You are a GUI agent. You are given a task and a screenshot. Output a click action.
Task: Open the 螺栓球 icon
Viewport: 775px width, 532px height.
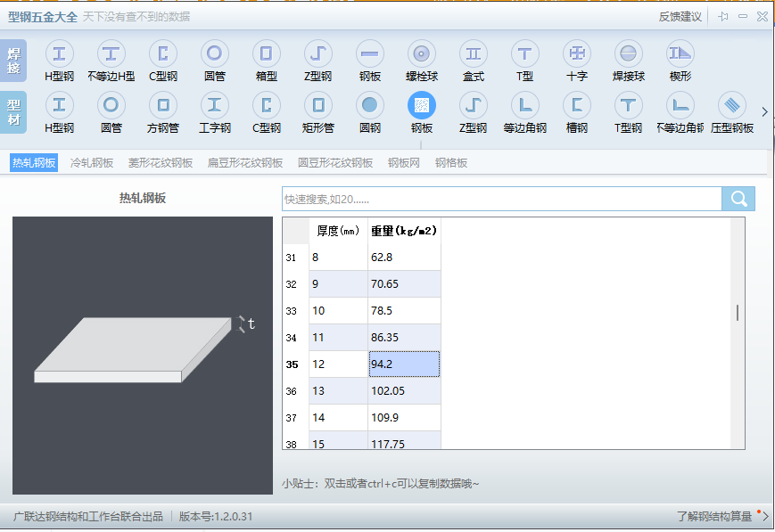click(422, 53)
